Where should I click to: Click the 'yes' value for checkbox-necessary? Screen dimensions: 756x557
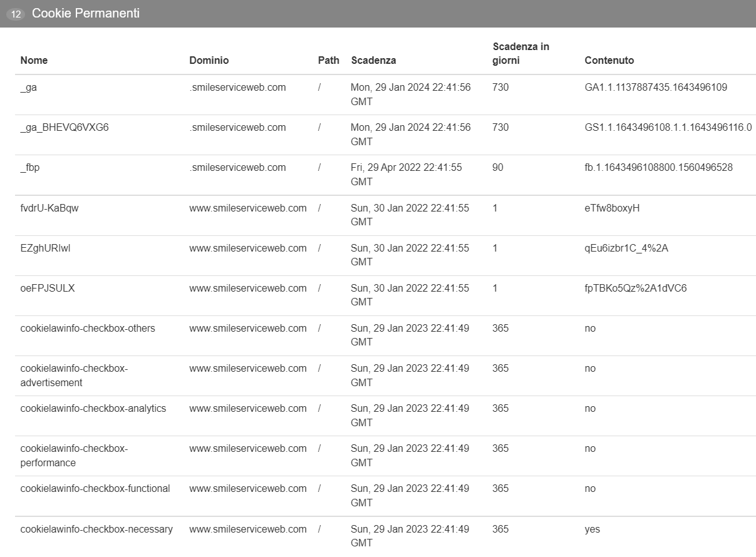[592, 529]
